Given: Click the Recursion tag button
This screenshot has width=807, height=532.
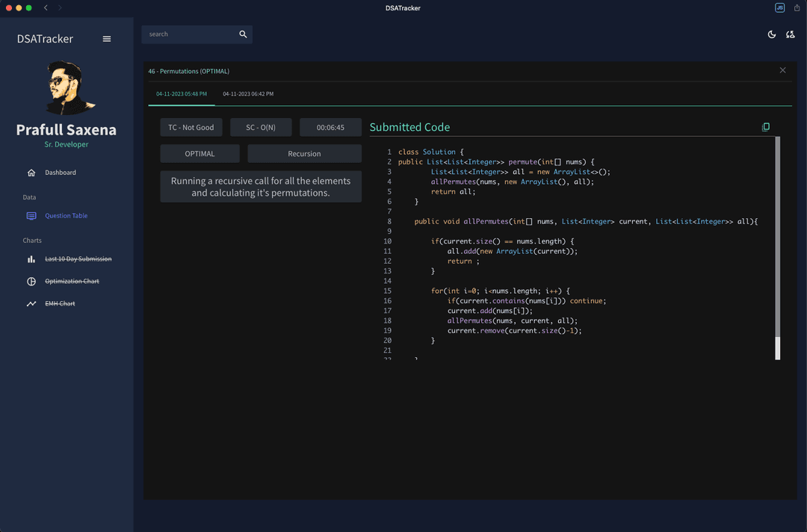Looking at the screenshot, I should pyautogui.click(x=304, y=154).
